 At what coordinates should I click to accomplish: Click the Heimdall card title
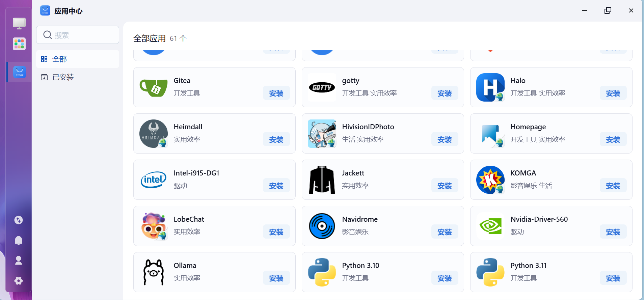188,127
